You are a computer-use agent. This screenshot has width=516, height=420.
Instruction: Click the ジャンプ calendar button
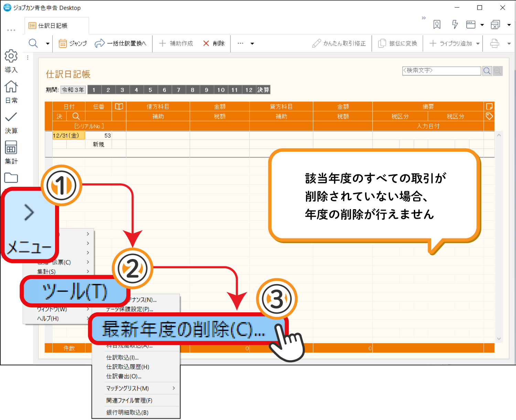[73, 43]
